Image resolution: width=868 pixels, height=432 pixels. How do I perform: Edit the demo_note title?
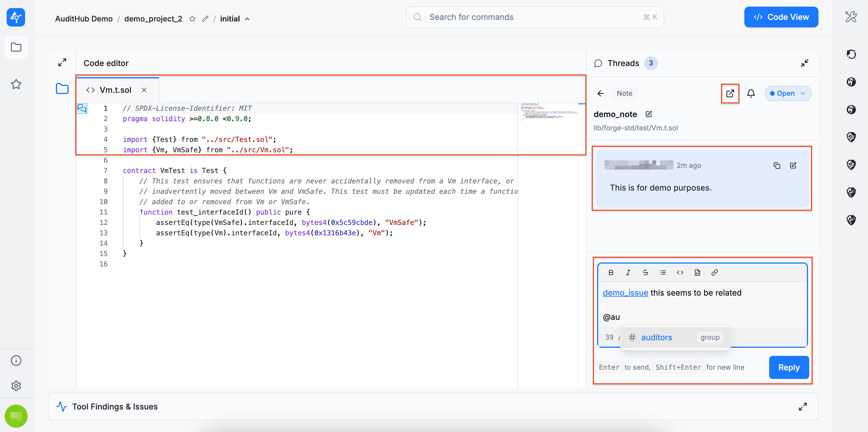pyautogui.click(x=649, y=114)
